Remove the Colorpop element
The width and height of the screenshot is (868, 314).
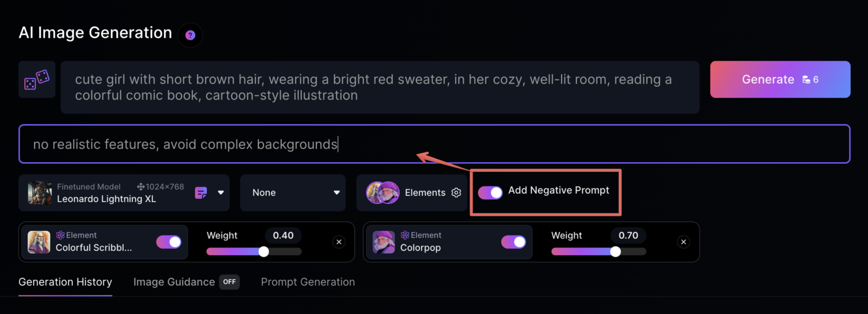pyautogui.click(x=683, y=242)
